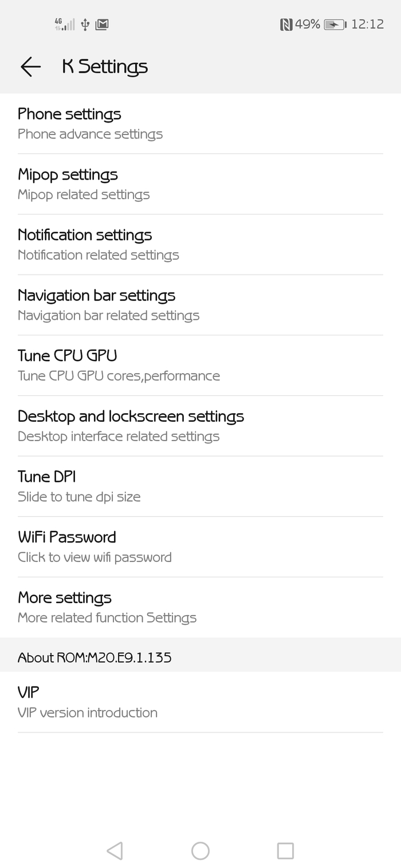Tap the back arrow icon

[x=30, y=67]
